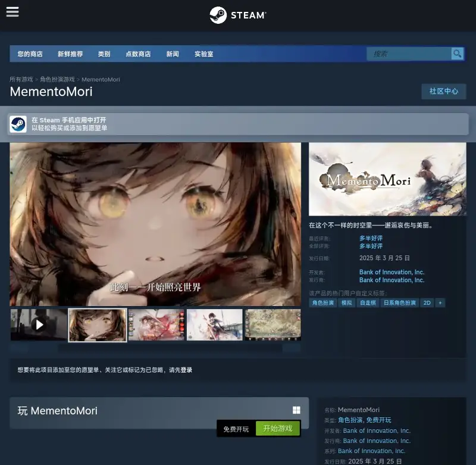Screen dimensions: 476x465
Task: Click the Steam logo at top
Action: tap(237, 15)
